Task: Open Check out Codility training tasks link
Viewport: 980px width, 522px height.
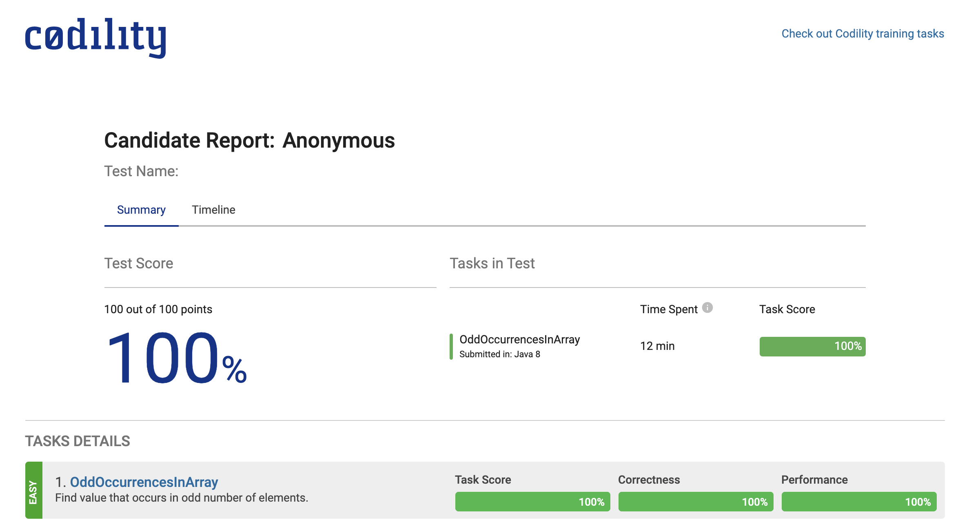Action: click(x=862, y=33)
